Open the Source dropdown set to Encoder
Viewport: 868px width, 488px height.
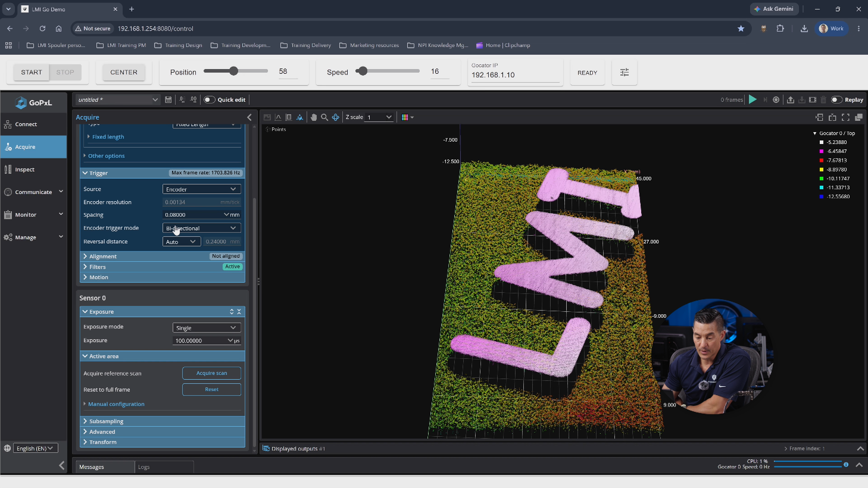202,189
